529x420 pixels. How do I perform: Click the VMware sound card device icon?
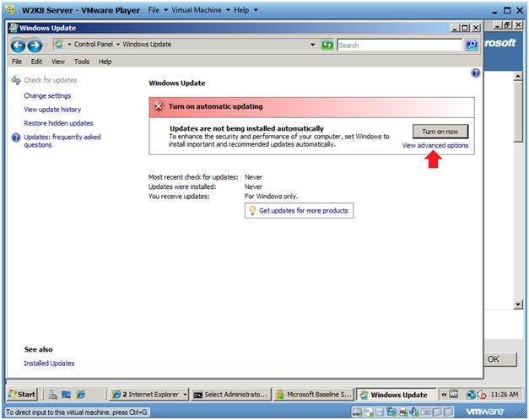413,412
